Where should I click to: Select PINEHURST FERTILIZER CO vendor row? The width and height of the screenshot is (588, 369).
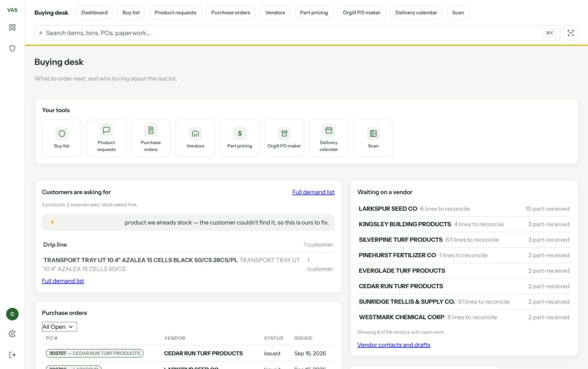pyautogui.click(x=464, y=255)
